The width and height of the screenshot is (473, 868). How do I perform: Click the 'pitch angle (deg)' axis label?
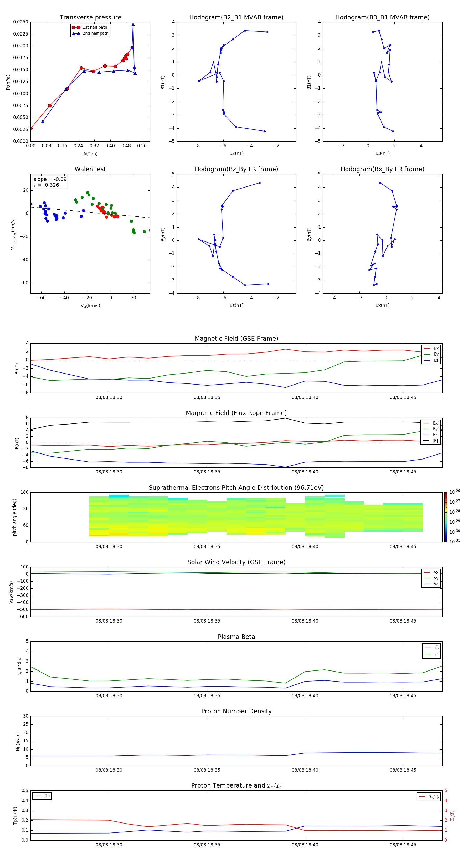pyautogui.click(x=14, y=517)
